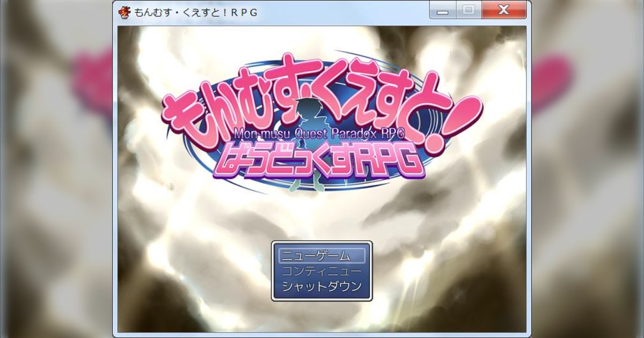The width and height of the screenshot is (644, 338).
Task: Close the もんむす・くえすと！RPG window
Action: click(503, 10)
